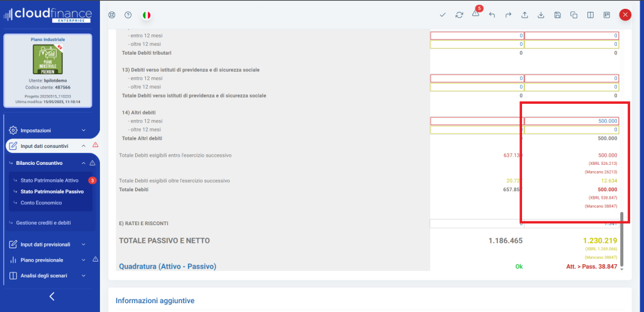Viewport: 644px width, 312px height.
Task: Click the 14) Altri debiti heading
Action: (x=139, y=112)
